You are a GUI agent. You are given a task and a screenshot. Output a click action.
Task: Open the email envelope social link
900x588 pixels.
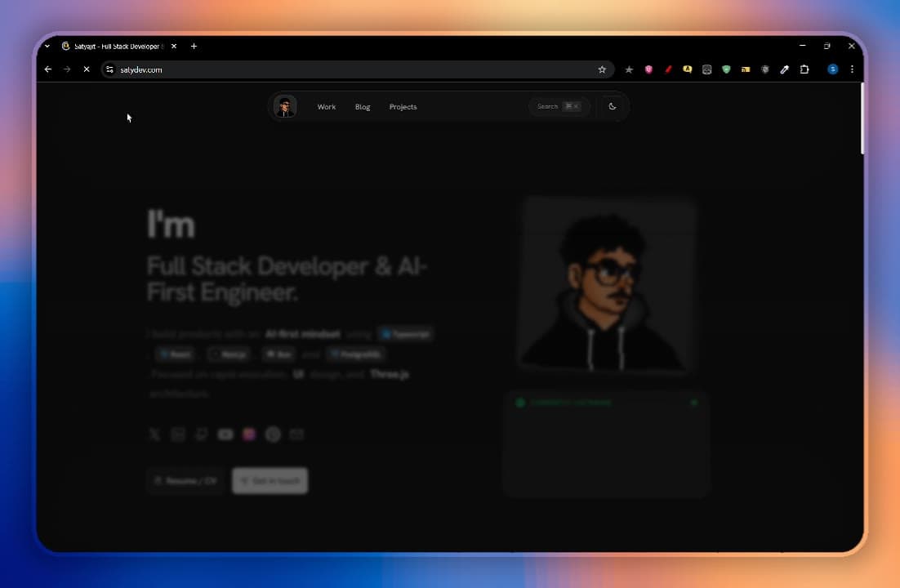tap(296, 434)
